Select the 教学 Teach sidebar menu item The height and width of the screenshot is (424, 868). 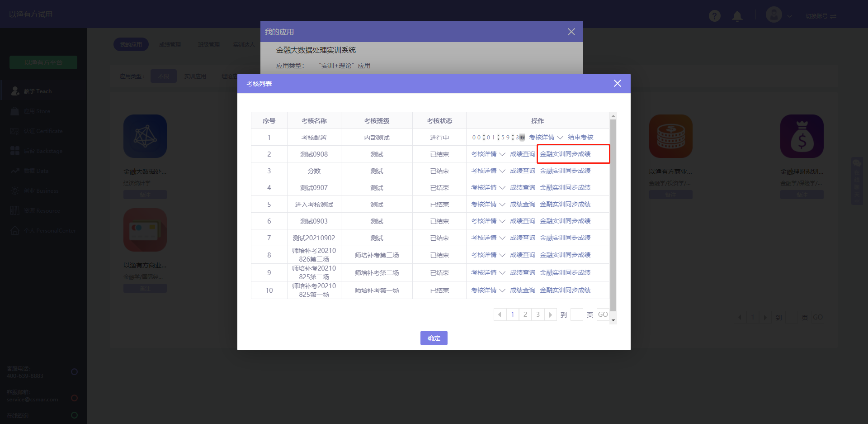pyautogui.click(x=38, y=91)
